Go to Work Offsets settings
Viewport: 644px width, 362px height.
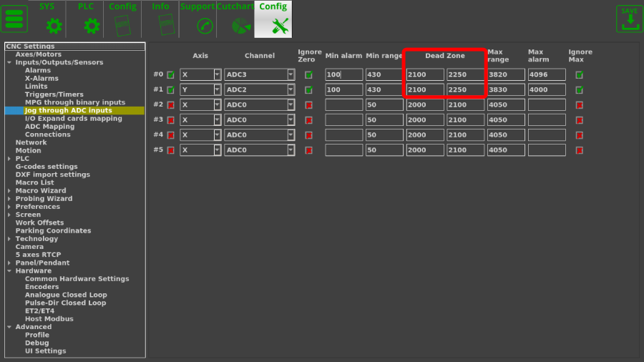39,222
